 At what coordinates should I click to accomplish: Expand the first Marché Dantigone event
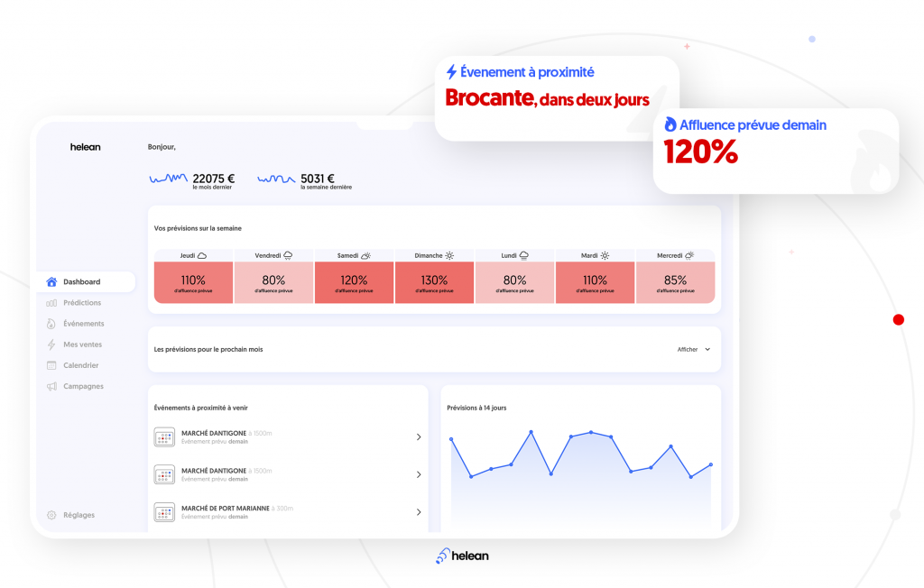(419, 436)
